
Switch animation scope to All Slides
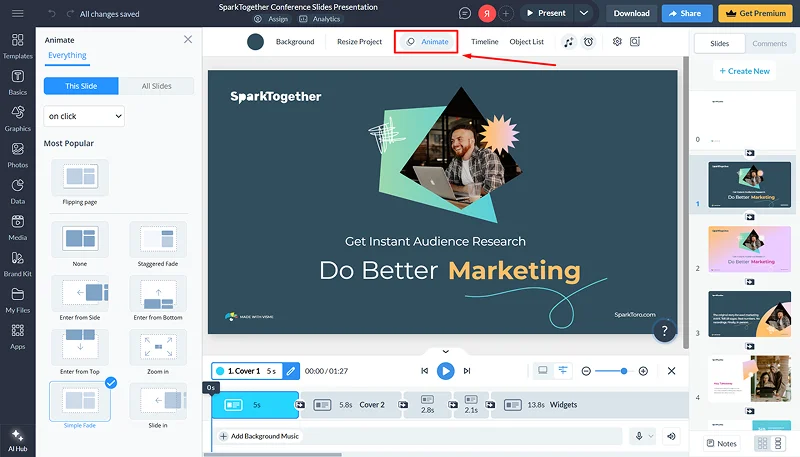(156, 86)
